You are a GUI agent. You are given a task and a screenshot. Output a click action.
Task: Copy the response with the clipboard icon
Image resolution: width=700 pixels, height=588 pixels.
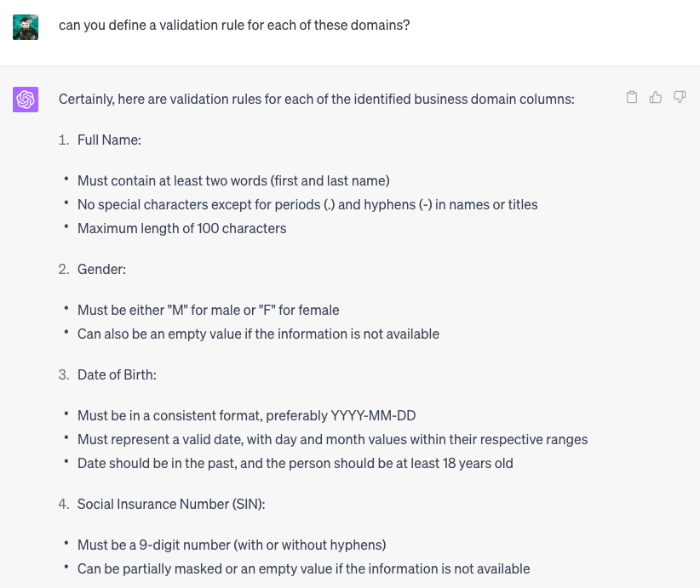point(632,97)
